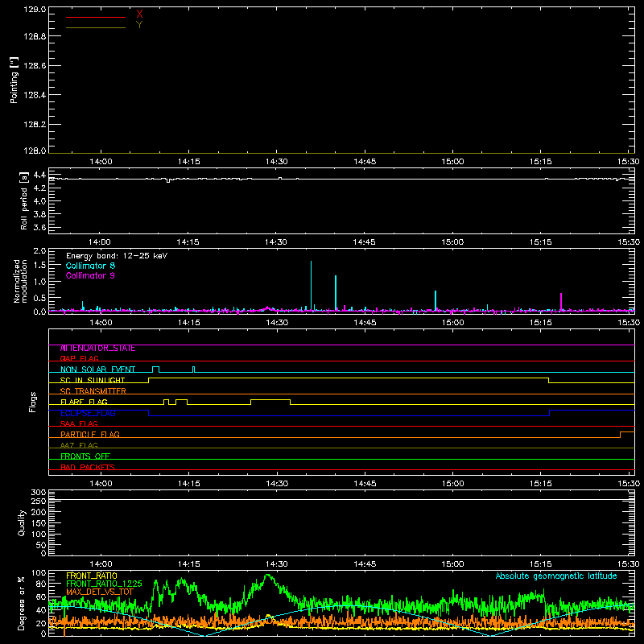This screenshot has height=644, width=644.
Task: Click the Roll period axis title
Action: click(23, 200)
